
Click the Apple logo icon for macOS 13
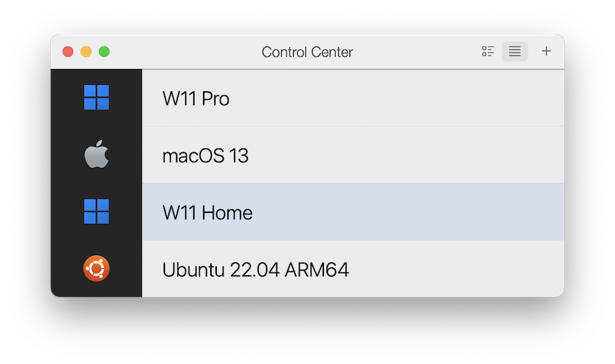(97, 156)
